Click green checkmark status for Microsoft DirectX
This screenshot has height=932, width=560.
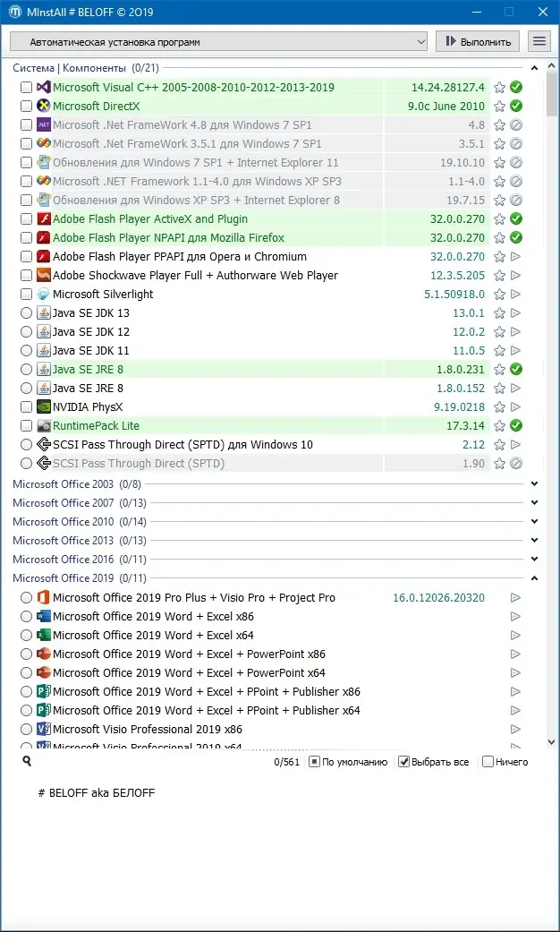[x=516, y=107]
